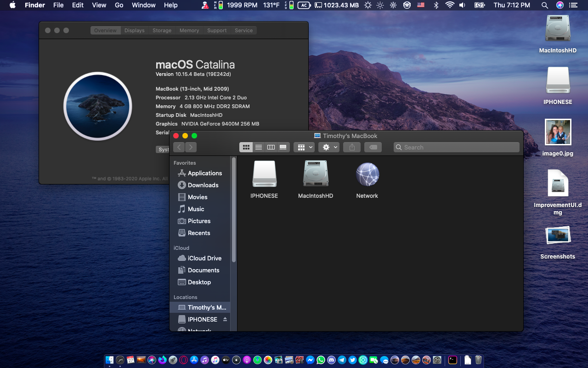Open WhatsApp from the Dock
This screenshot has height=368, width=588.
321,360
